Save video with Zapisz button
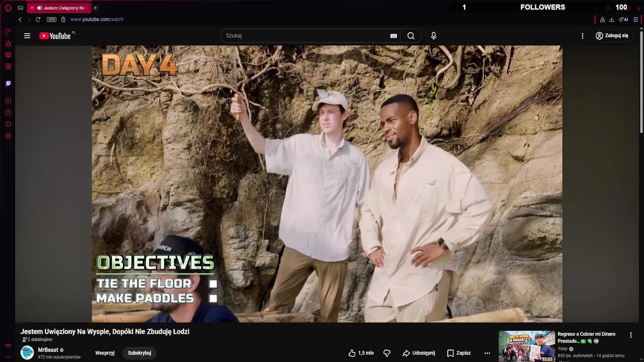The width and height of the screenshot is (644, 362). (459, 353)
